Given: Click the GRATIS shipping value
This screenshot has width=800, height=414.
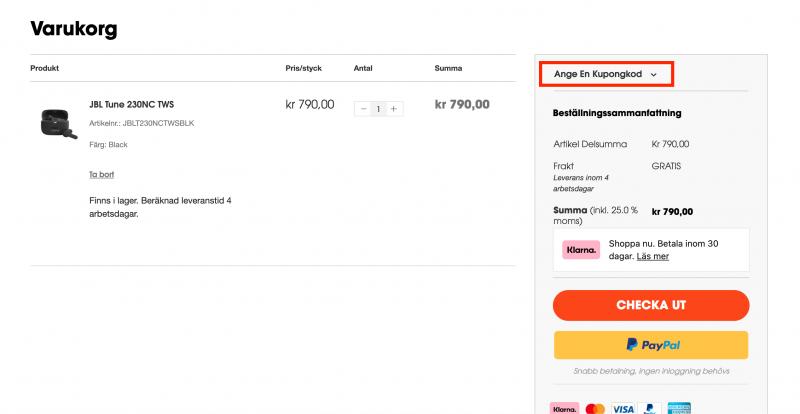Looking at the screenshot, I should tap(666, 166).
